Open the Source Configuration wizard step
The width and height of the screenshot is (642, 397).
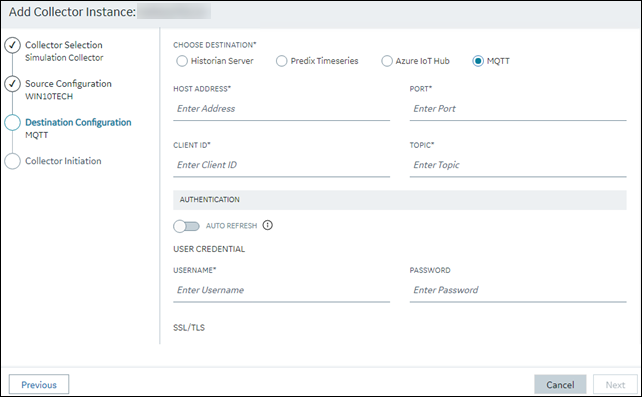pyautogui.click(x=68, y=83)
